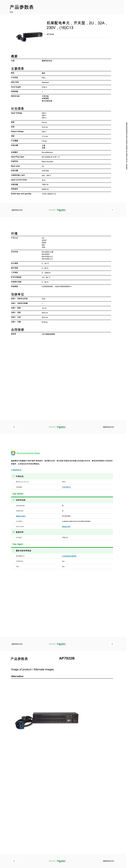Open the 欧盟RoHS指令 link
The width and height of the screenshot is (129, 868).
coord(20,516)
